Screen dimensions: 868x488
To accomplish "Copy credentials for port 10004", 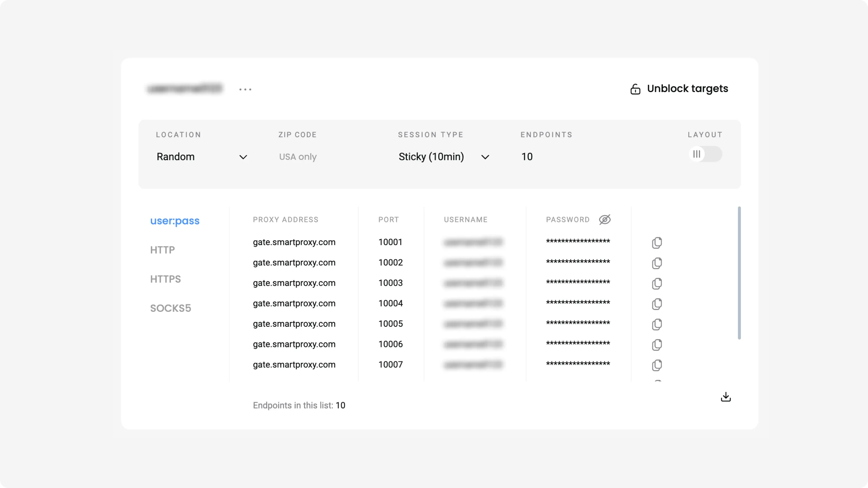I will coord(657,304).
